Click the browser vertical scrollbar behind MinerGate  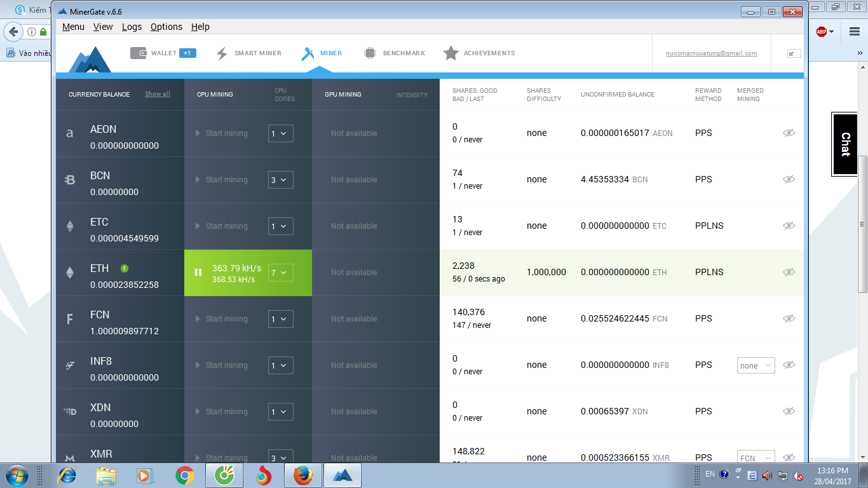(x=862, y=224)
